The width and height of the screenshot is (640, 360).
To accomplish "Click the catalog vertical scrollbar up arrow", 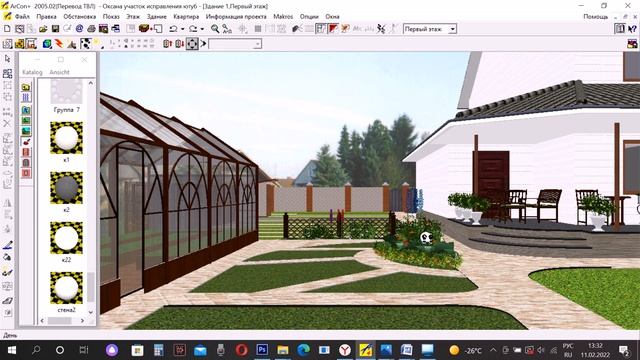I will tap(91, 83).
